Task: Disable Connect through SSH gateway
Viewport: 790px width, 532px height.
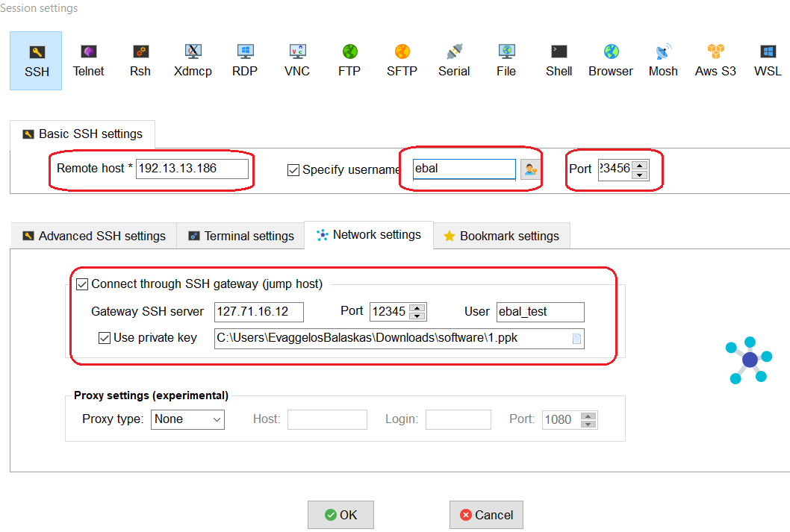Action: point(84,284)
